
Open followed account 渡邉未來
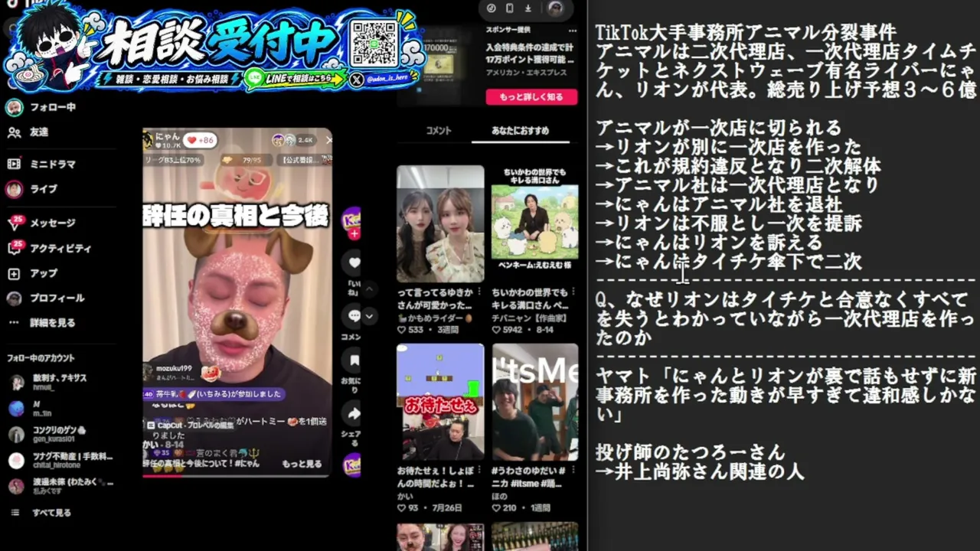(61, 486)
